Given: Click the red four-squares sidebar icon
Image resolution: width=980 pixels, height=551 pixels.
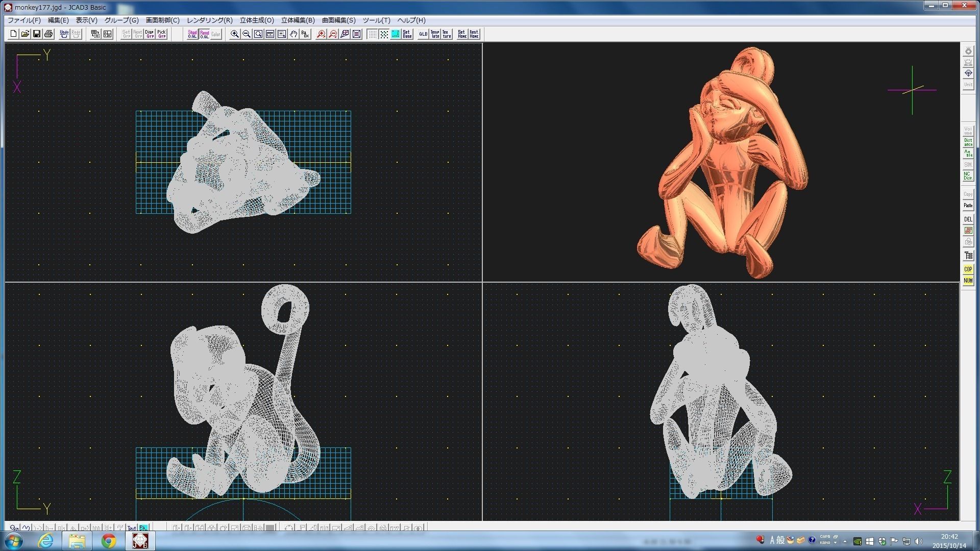Looking at the screenshot, I should [x=968, y=231].
